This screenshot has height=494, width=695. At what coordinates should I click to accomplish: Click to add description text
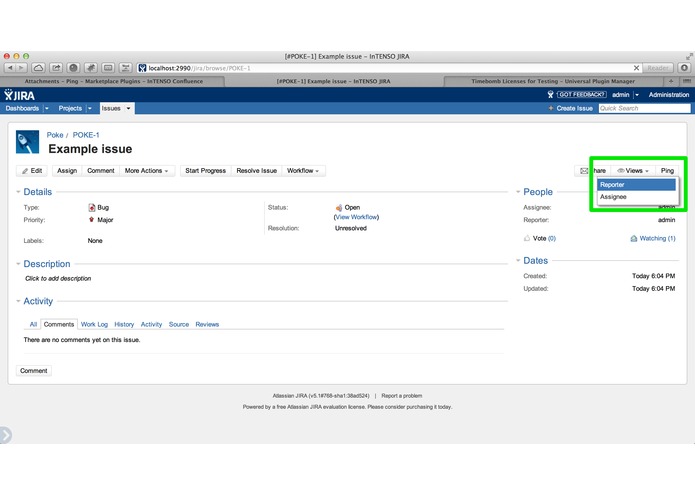coord(58,278)
